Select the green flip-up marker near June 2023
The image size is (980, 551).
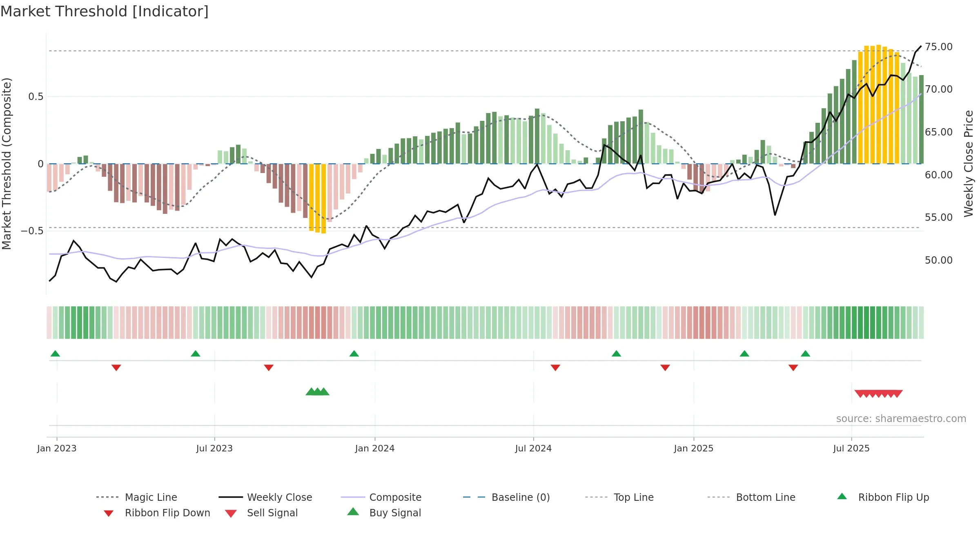point(196,353)
